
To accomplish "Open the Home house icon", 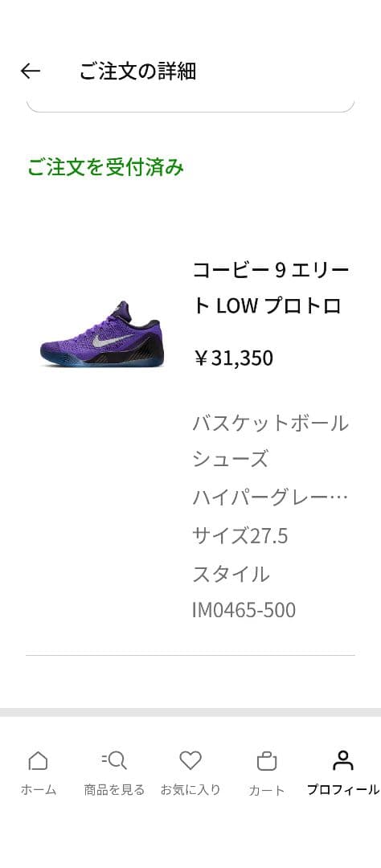I will [x=38, y=760].
